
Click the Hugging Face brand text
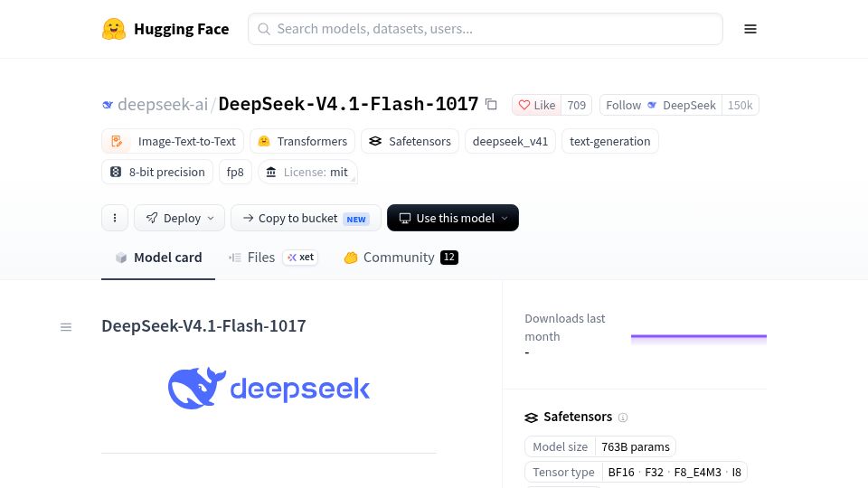(x=182, y=29)
